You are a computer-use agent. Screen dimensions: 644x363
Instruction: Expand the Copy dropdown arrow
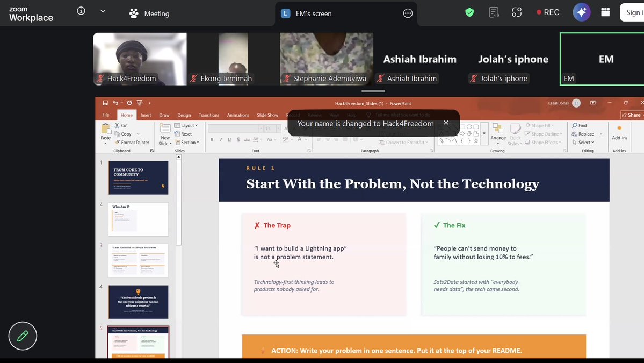pyautogui.click(x=138, y=134)
